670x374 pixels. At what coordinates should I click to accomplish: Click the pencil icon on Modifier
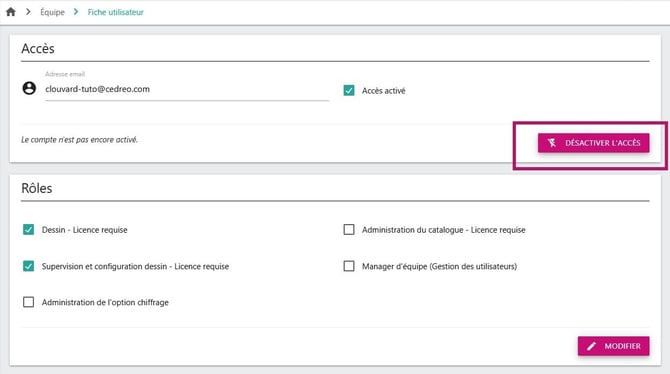click(591, 346)
